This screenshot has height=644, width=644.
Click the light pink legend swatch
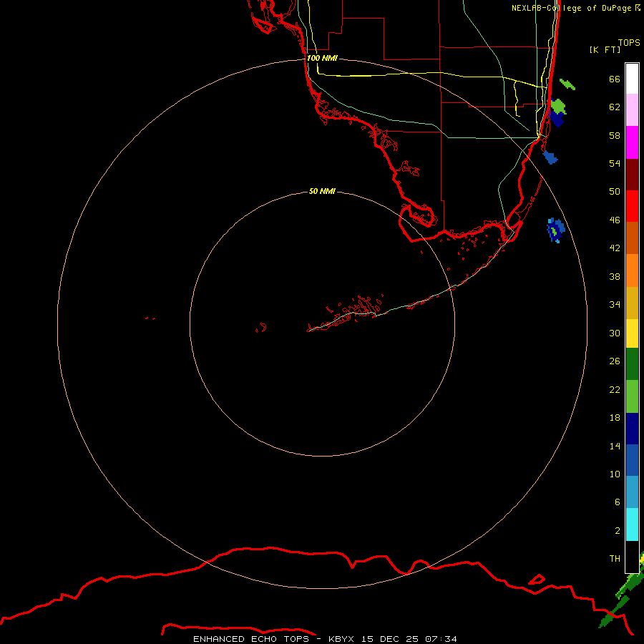pyautogui.click(x=632, y=109)
